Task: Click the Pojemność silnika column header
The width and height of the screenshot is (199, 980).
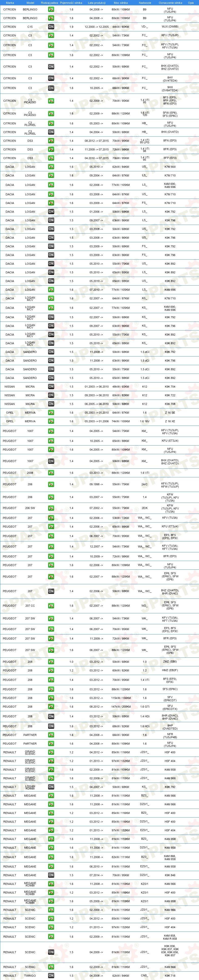Action: 71,3
